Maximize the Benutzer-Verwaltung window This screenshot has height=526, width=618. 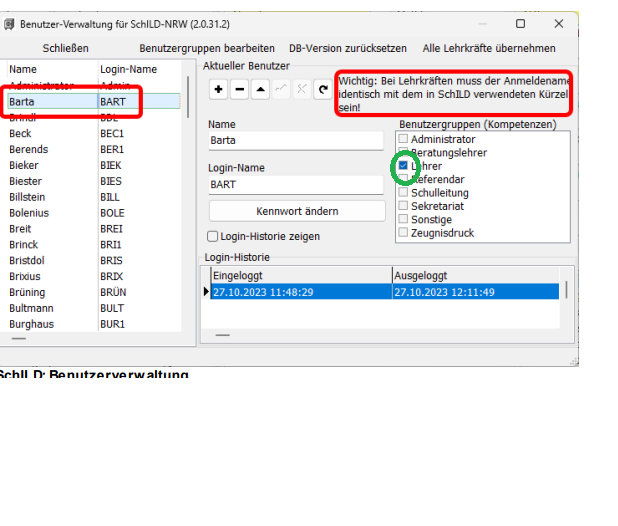[x=520, y=24]
